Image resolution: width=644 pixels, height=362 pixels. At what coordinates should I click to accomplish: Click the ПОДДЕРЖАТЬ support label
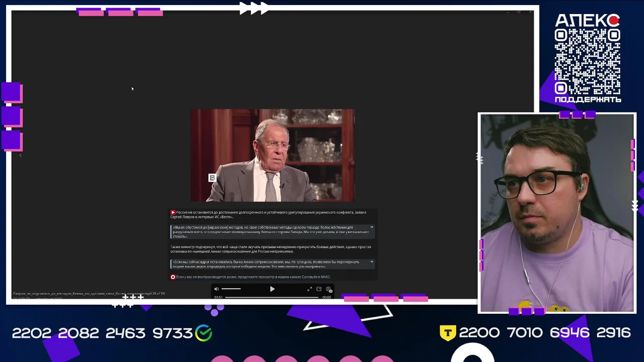[x=588, y=100]
